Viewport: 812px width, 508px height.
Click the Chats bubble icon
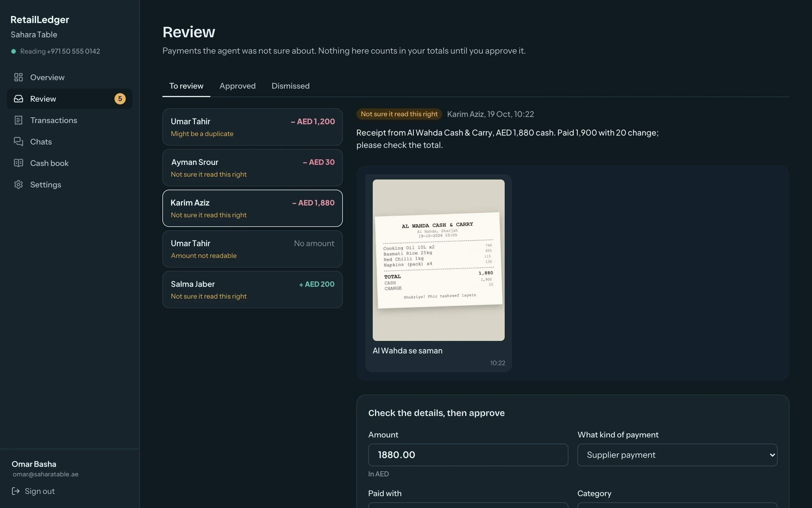coord(18,141)
